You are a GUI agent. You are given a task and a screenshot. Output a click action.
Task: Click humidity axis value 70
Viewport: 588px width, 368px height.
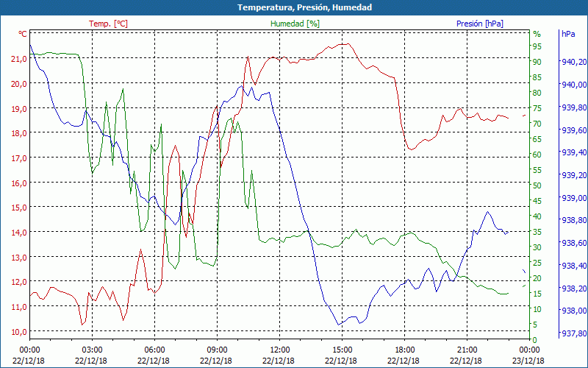537,124
